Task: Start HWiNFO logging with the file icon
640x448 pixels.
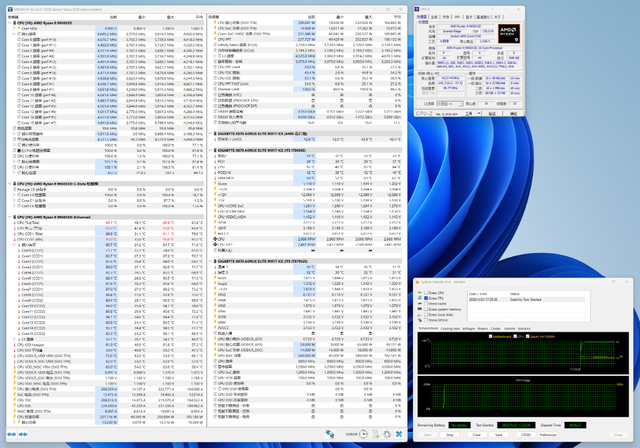Action: (x=375, y=434)
